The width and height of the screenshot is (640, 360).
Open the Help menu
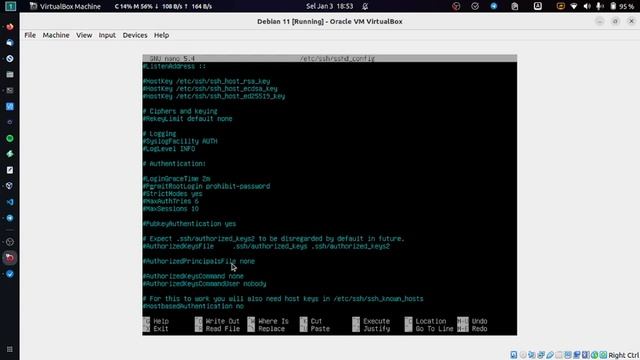[161, 35]
